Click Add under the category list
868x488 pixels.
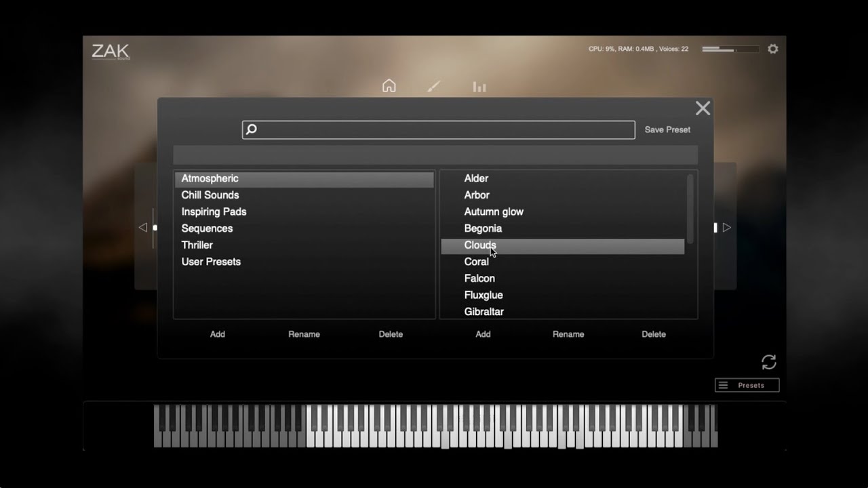click(x=218, y=334)
